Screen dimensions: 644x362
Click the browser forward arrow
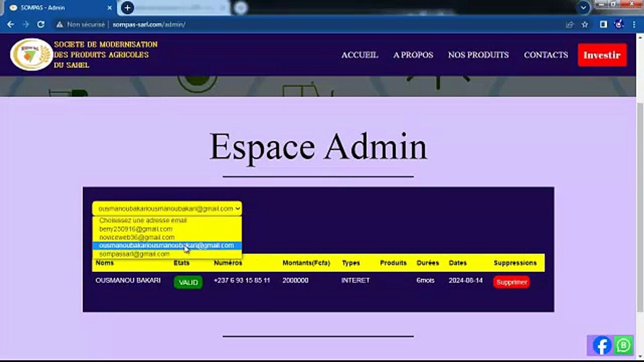(x=26, y=24)
